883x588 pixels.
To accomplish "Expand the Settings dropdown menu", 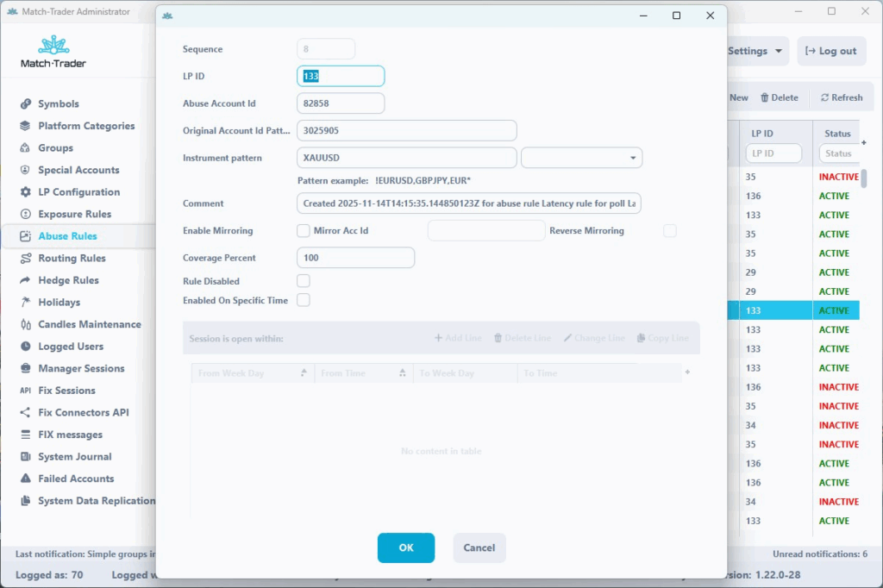I will click(x=756, y=51).
